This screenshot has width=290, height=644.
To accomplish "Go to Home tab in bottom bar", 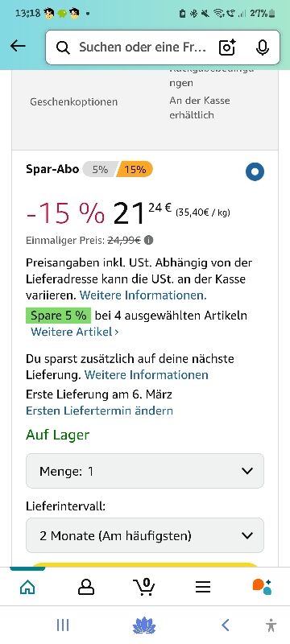I will (27, 587).
